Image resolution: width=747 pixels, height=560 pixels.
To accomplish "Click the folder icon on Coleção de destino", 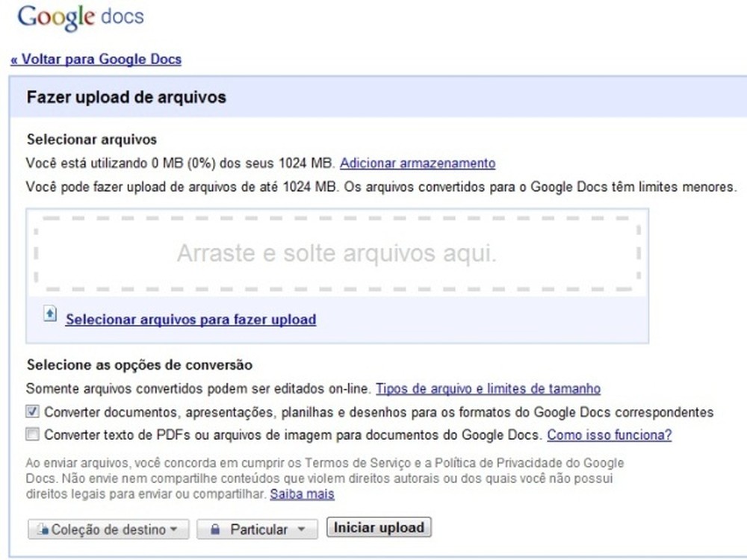I will (43, 529).
